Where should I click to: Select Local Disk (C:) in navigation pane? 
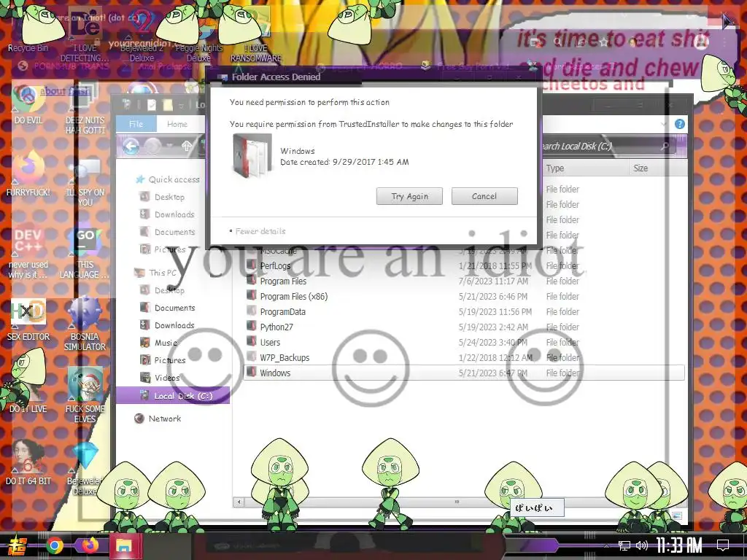point(173,396)
